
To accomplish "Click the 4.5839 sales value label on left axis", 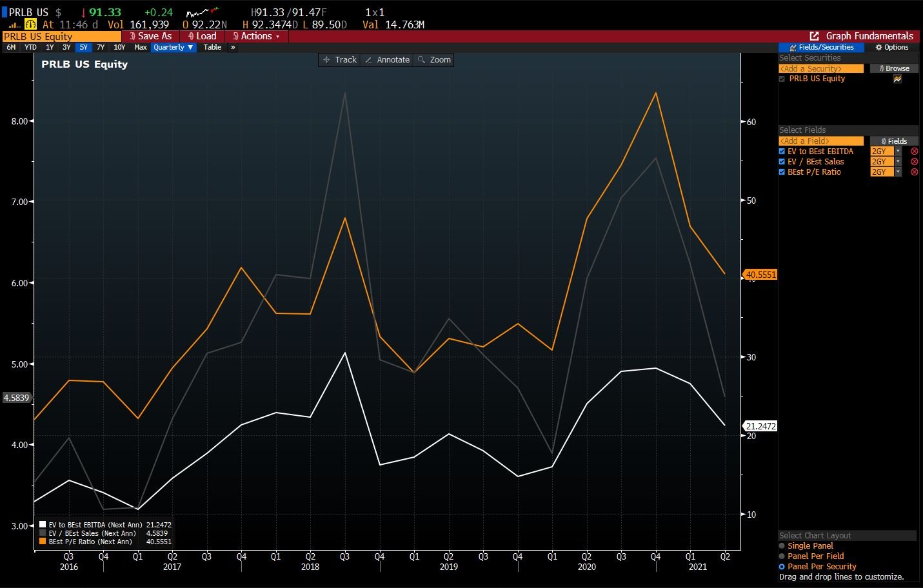I will point(16,398).
